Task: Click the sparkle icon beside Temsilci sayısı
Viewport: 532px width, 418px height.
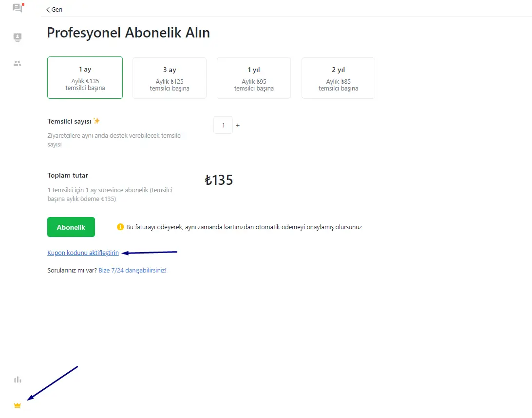Action: [97, 121]
